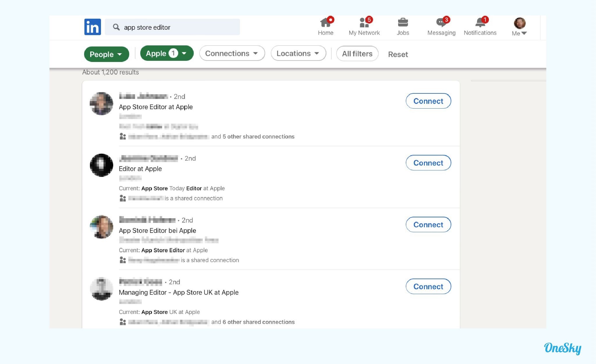Image resolution: width=596 pixels, height=364 pixels.
Task: Expand the Connections filter
Action: (232, 53)
